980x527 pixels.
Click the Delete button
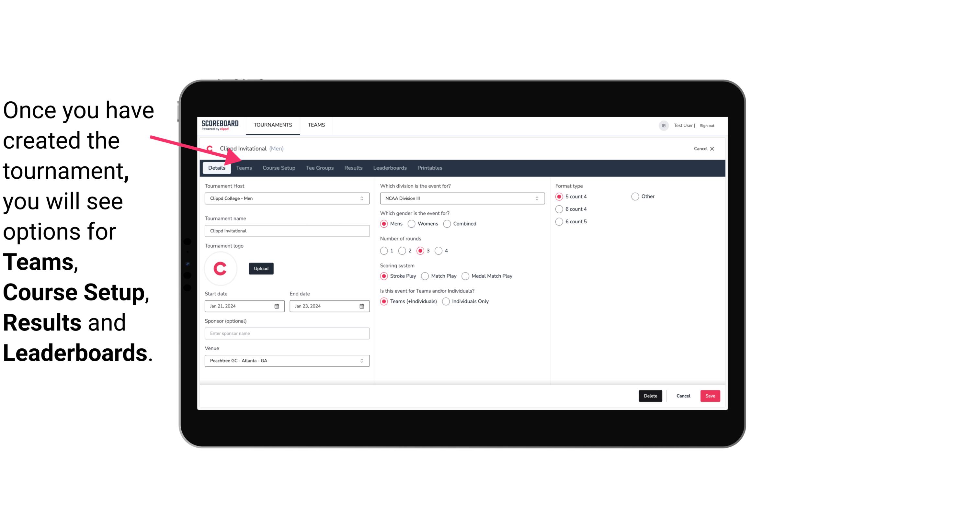coord(650,396)
